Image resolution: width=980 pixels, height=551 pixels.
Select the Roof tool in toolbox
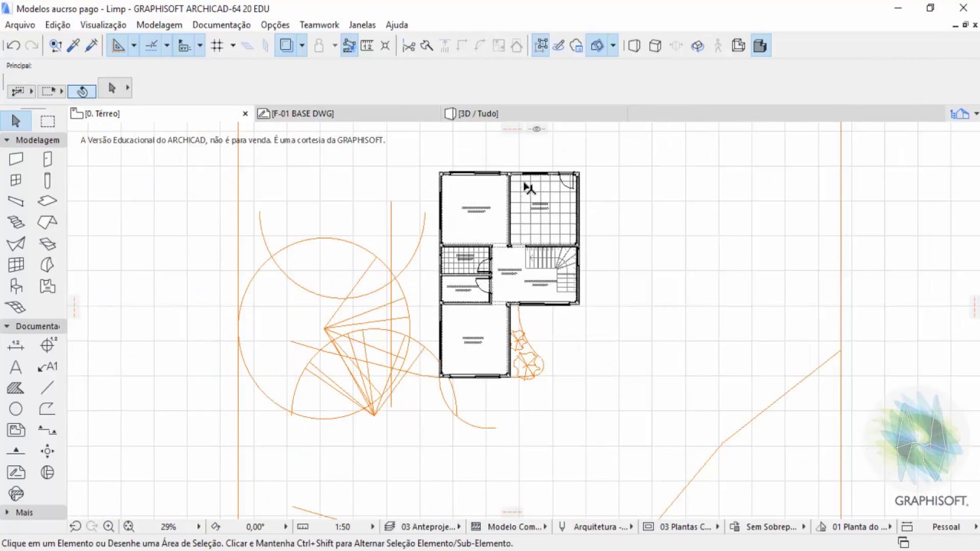point(47,223)
